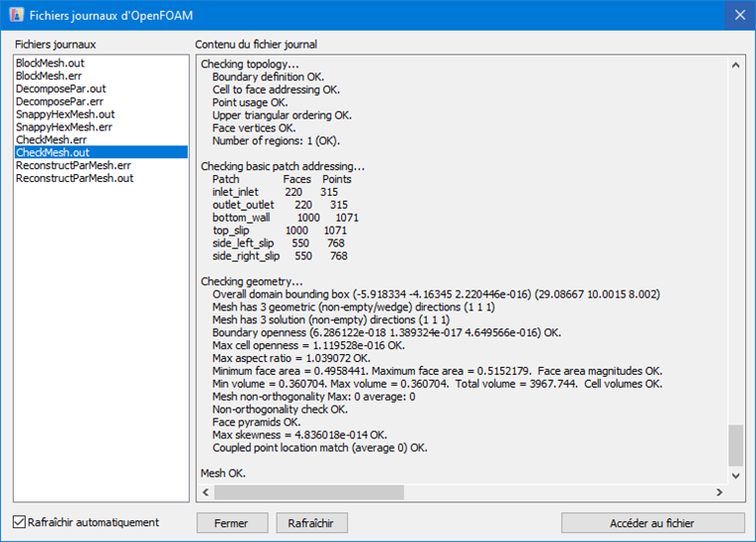Click the 'Non-orthogonality check OK.' line
Image resolution: width=756 pixels, height=542 pixels.
click(281, 409)
